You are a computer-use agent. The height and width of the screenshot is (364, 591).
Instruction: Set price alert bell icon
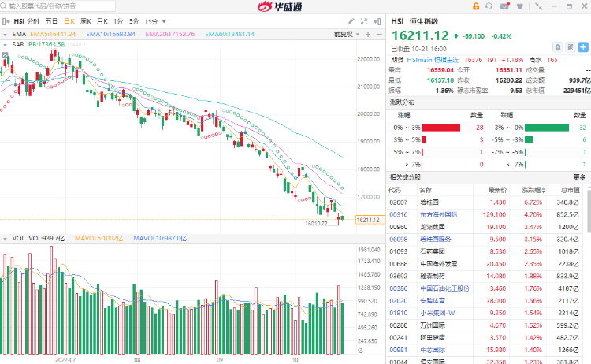[557, 47]
